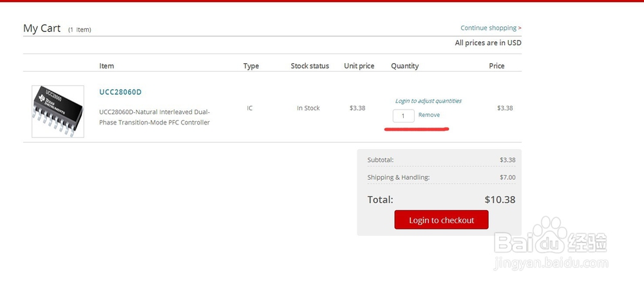Click the $3.38 unit price cell
The height and width of the screenshot is (285, 644).
(357, 108)
